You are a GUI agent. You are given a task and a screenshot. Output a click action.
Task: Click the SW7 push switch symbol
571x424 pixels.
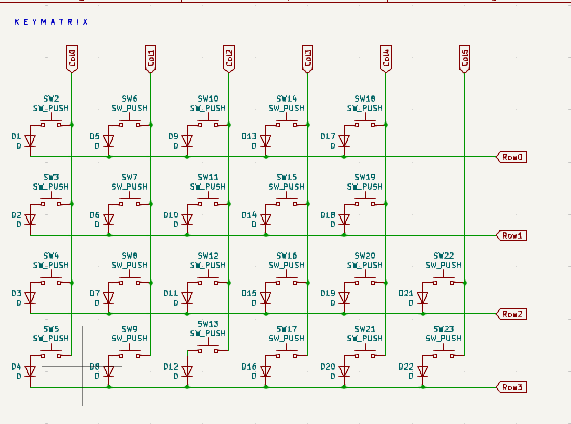click(x=130, y=200)
